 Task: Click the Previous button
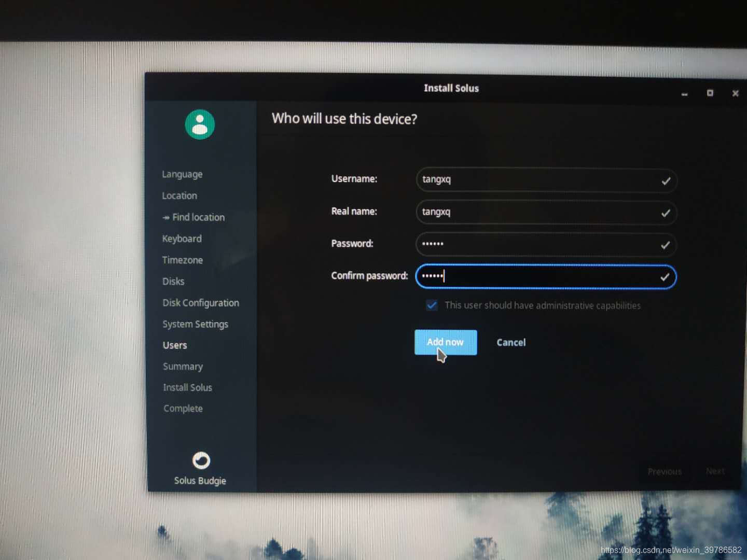pos(665,471)
